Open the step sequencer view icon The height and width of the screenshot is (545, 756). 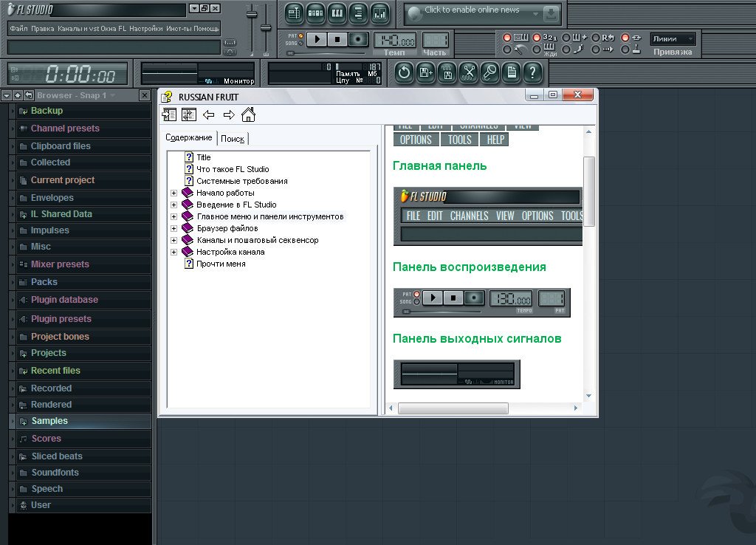(315, 13)
